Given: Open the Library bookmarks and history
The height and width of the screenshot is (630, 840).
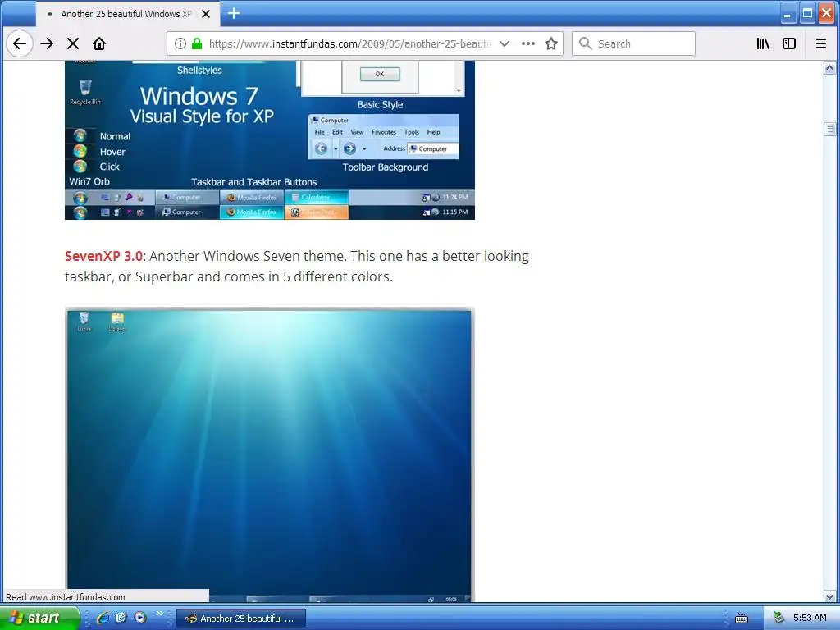Looking at the screenshot, I should tap(763, 43).
